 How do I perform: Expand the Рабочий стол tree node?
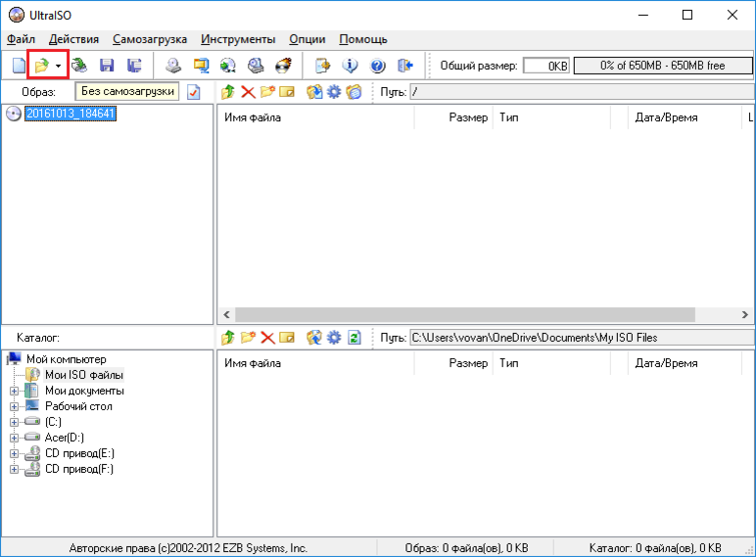click(14, 406)
